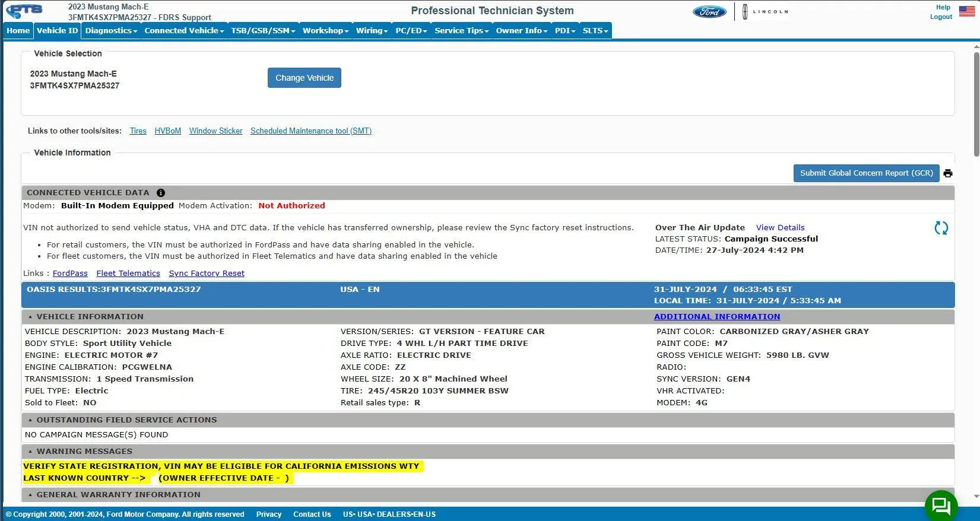Viewport: 980px width, 521px height.
Task: Collapse the Vehicle Information section
Action: pyautogui.click(x=30, y=317)
